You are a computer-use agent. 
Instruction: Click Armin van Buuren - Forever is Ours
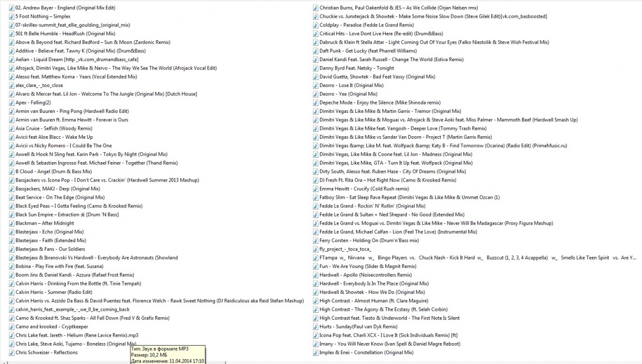(72, 120)
